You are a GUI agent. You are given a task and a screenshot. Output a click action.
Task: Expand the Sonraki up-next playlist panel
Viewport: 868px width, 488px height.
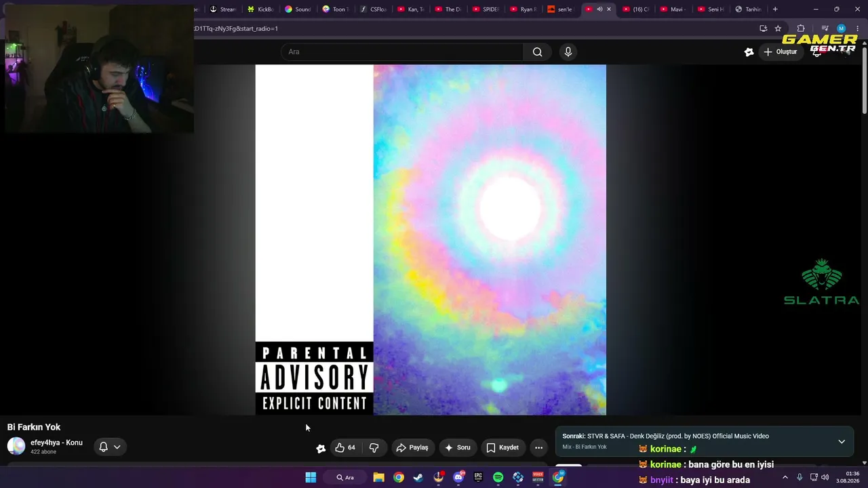[842, 442]
